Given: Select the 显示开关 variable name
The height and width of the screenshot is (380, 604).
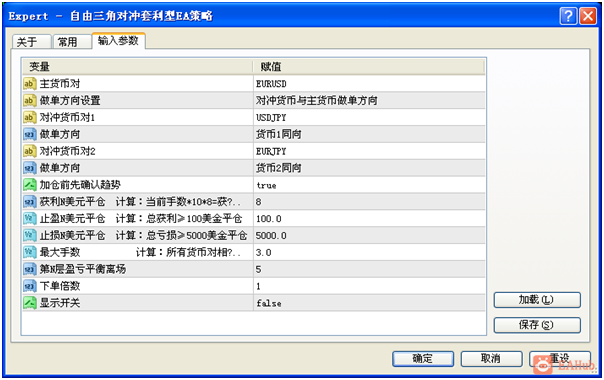Looking at the screenshot, I should click(60, 303).
